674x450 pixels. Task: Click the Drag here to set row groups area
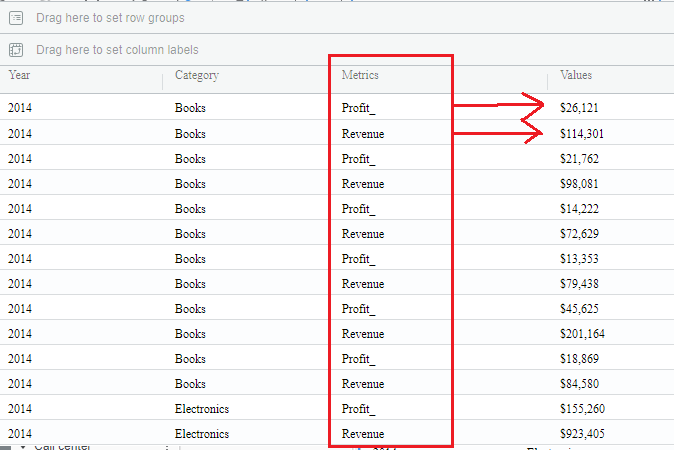(x=110, y=18)
